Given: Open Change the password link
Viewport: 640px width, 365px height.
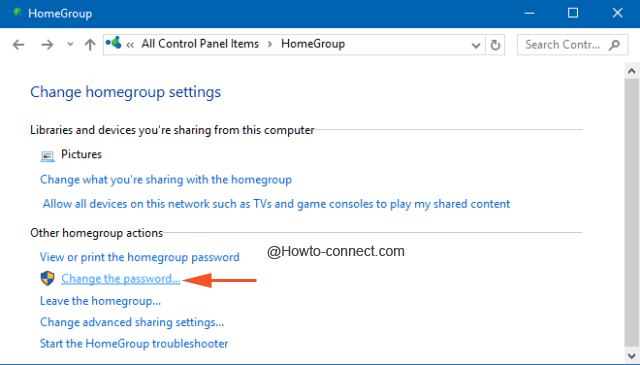Looking at the screenshot, I should (120, 278).
